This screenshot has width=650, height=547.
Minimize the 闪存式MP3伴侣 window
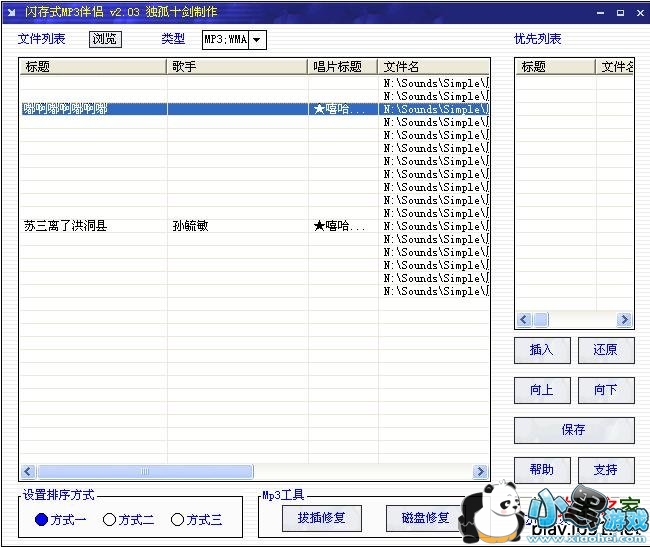pyautogui.click(x=601, y=13)
